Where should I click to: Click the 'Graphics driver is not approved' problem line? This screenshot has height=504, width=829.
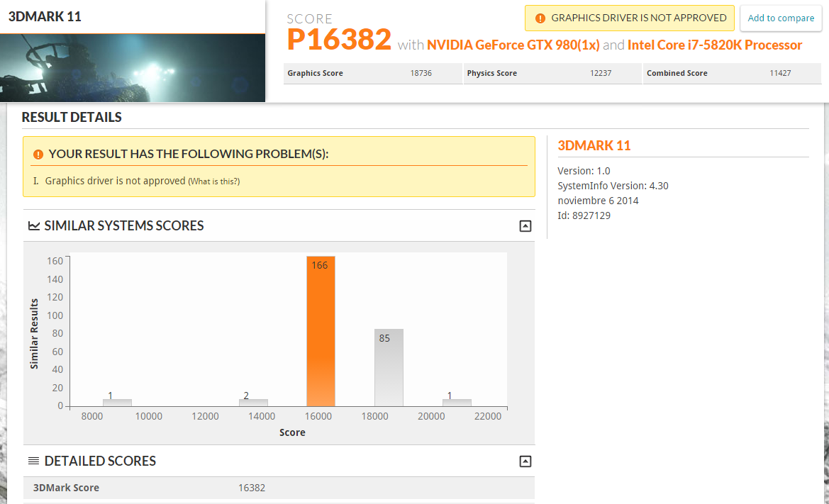click(x=116, y=181)
